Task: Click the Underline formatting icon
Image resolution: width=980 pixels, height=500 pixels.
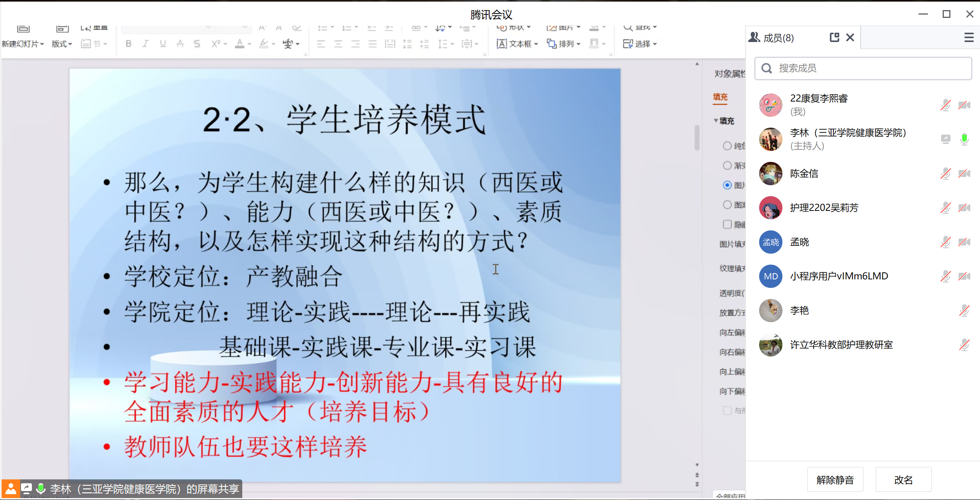Action: point(163,44)
